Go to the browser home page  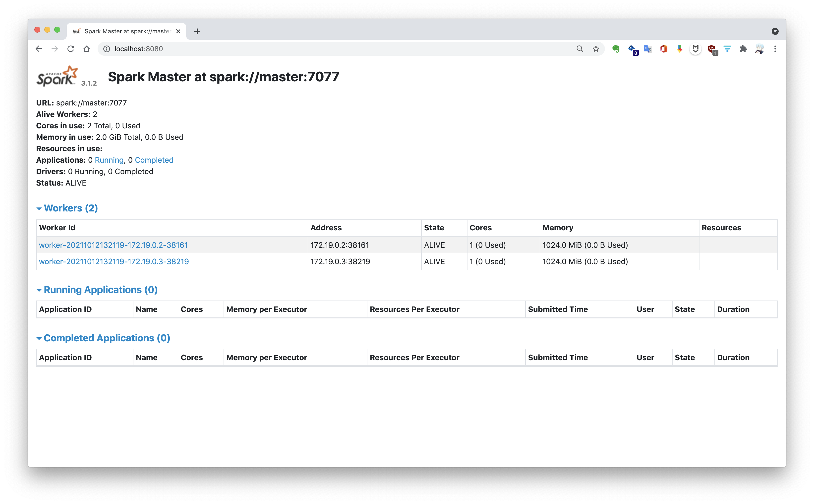pos(87,49)
